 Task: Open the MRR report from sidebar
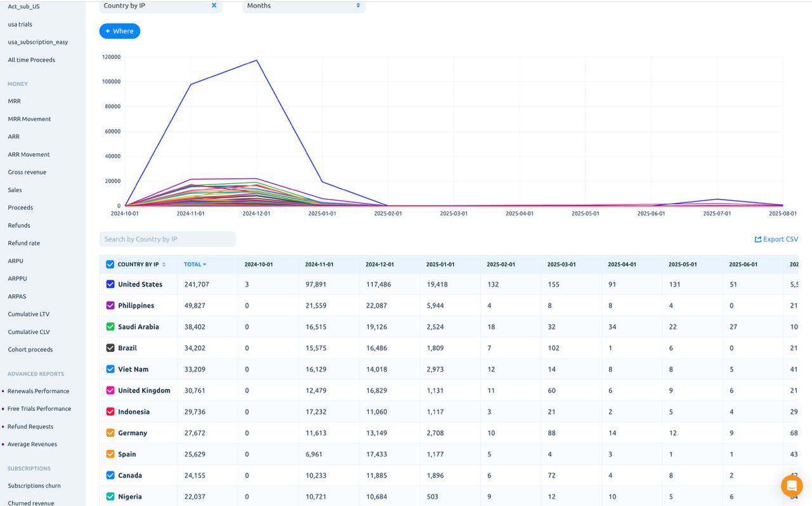coord(13,101)
